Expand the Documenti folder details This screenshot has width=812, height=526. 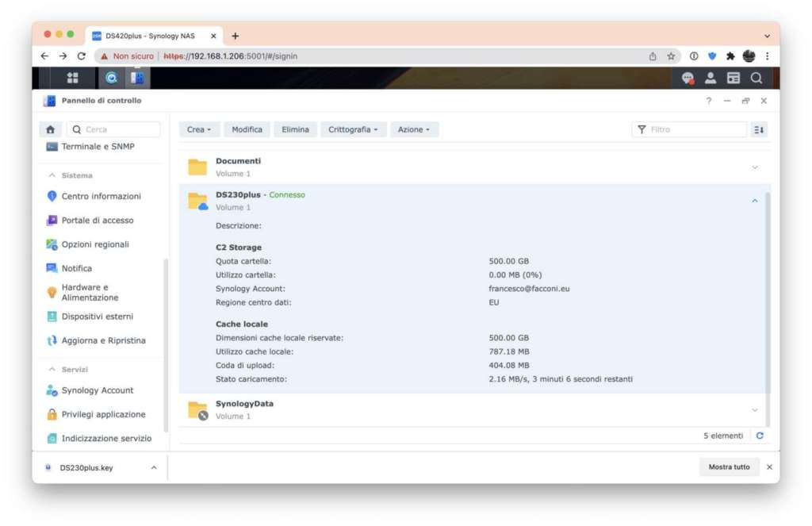point(753,167)
